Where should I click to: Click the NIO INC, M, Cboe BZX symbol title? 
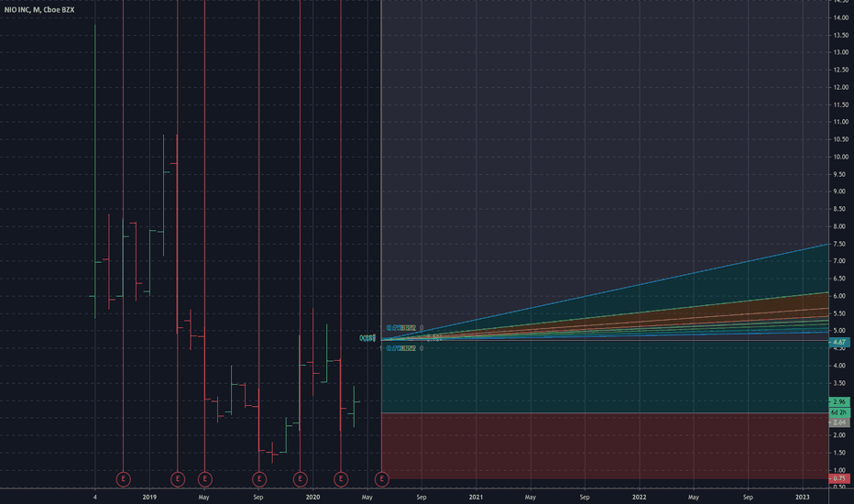39,10
